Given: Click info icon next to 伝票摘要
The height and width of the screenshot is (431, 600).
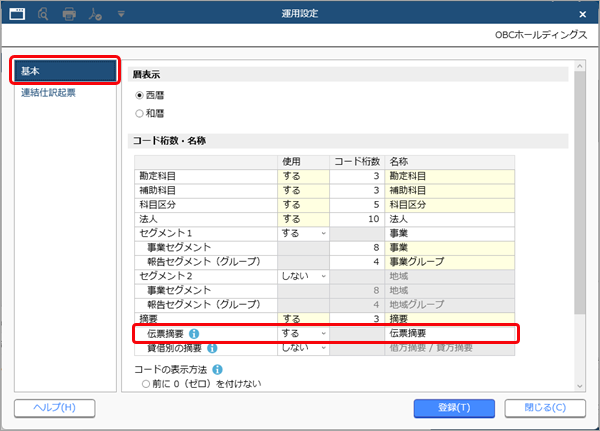Looking at the screenshot, I should 194,334.
